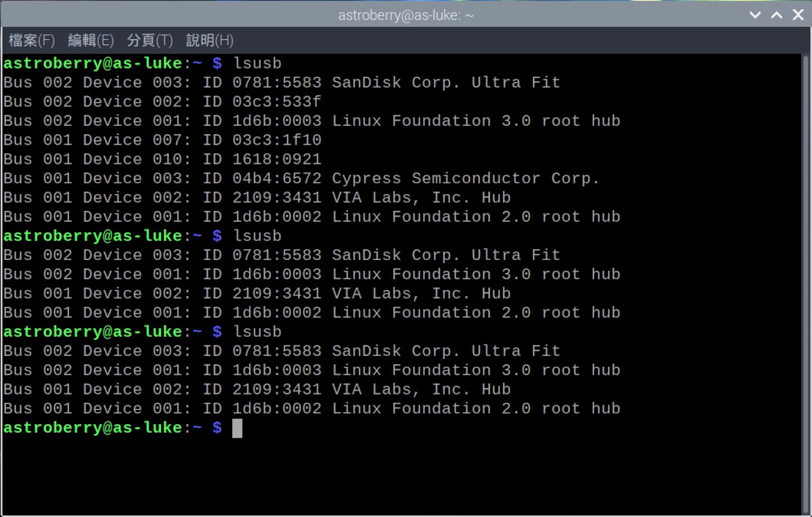This screenshot has width=812, height=517.
Task: Click the ID 03c3:1f10 line
Action: [x=162, y=140]
